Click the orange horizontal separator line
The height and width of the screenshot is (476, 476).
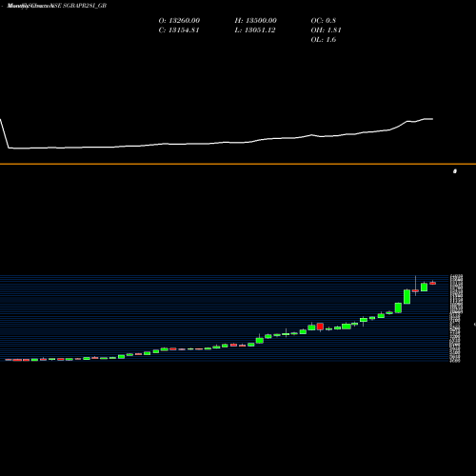[238, 164]
